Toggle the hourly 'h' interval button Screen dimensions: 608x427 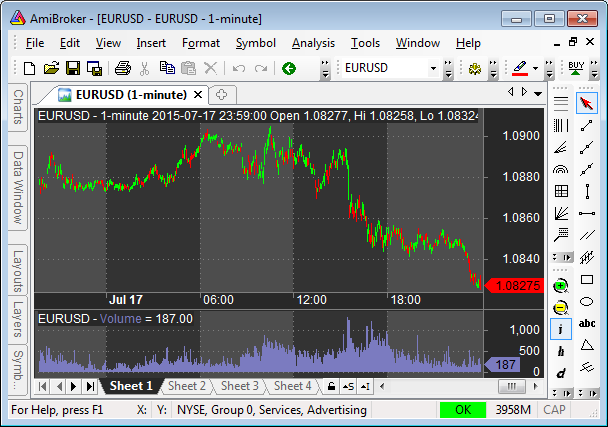(561, 352)
